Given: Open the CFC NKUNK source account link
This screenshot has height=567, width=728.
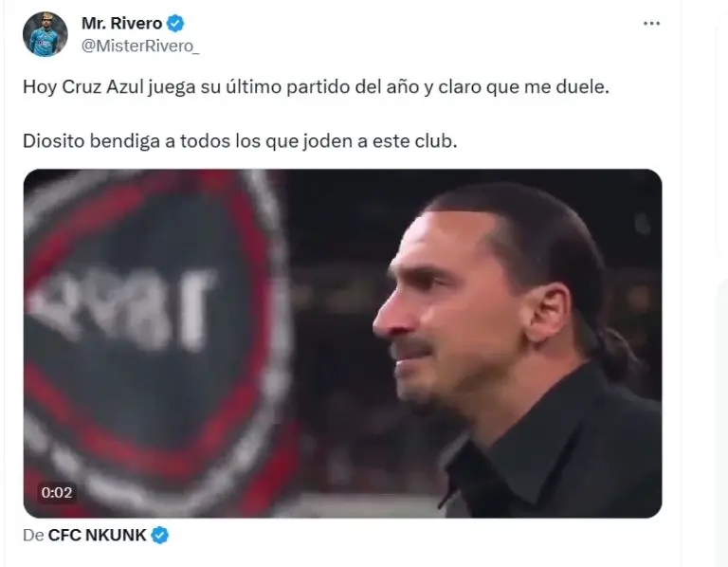Looking at the screenshot, I should coord(97,535).
